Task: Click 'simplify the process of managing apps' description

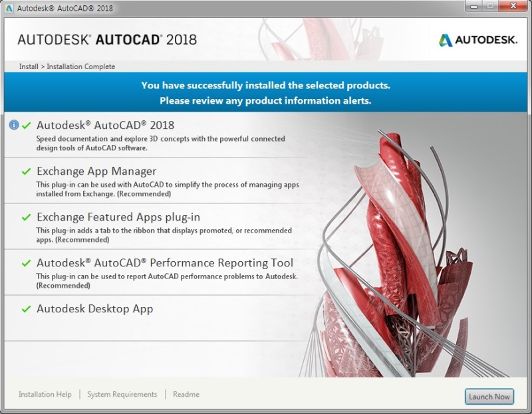Action: [168, 189]
